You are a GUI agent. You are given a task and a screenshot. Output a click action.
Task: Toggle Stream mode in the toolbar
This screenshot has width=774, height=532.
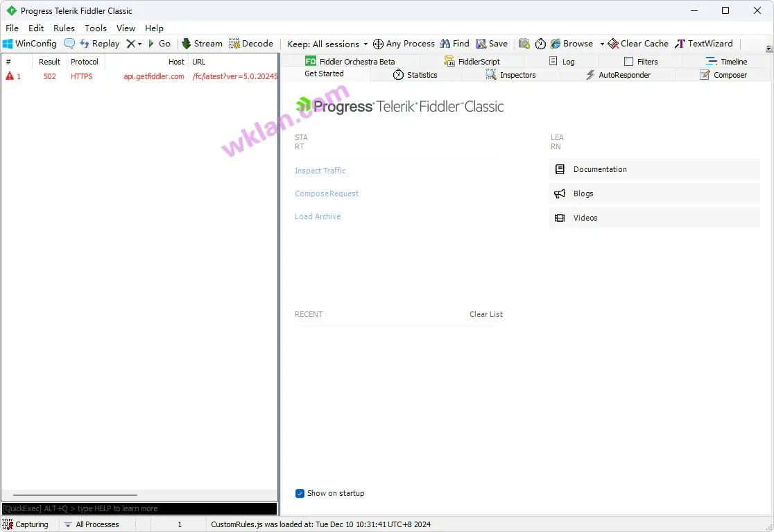pyautogui.click(x=202, y=44)
